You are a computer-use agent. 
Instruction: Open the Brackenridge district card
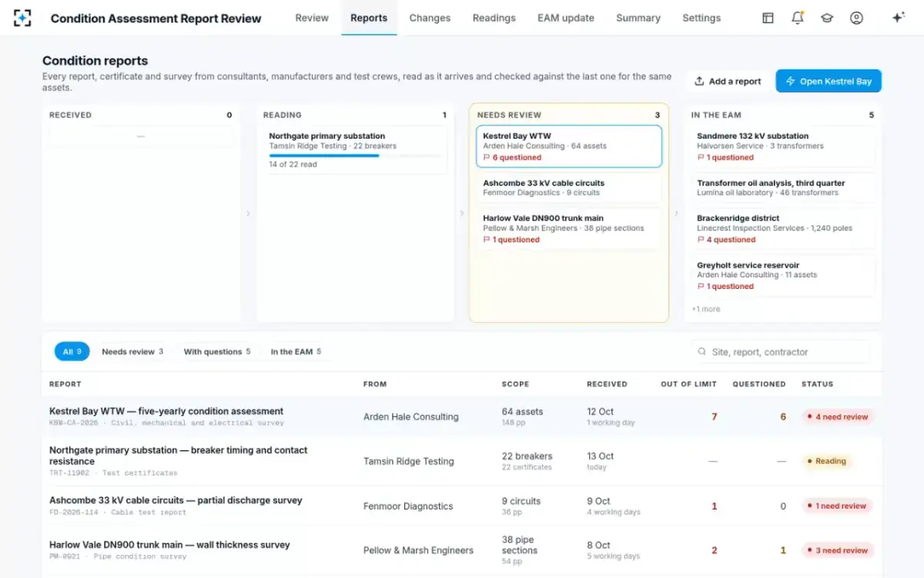783,228
